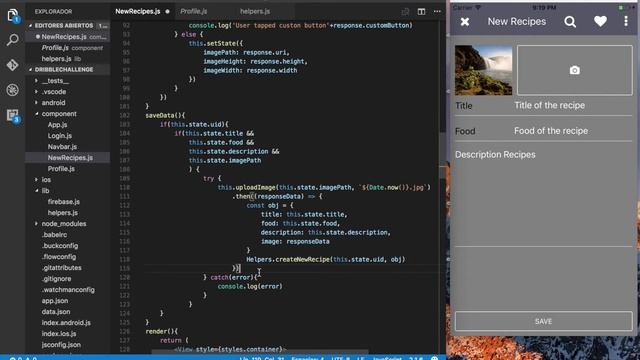The image size is (640, 360).
Task: Open the editor more actions ellipsis
Action: [x=437, y=11]
